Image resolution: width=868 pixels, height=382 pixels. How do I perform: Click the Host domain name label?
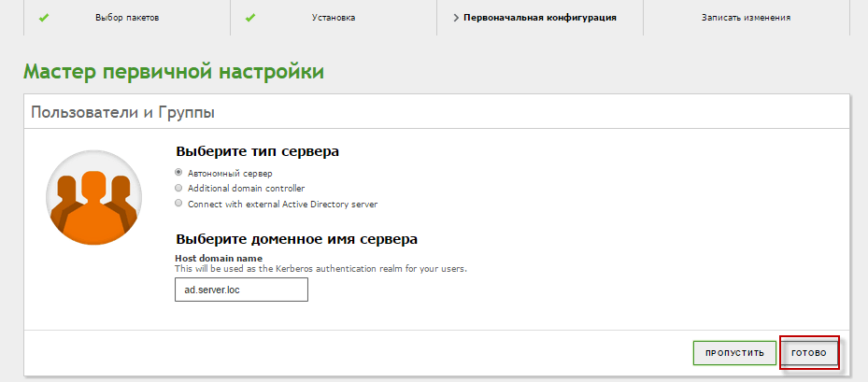click(x=219, y=258)
